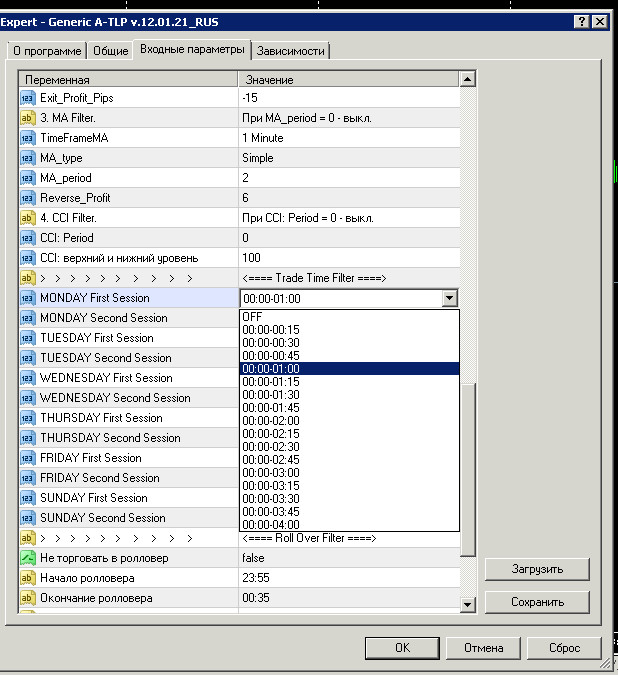
Task: Select the 00:00-04:00 option
Action: tap(349, 525)
